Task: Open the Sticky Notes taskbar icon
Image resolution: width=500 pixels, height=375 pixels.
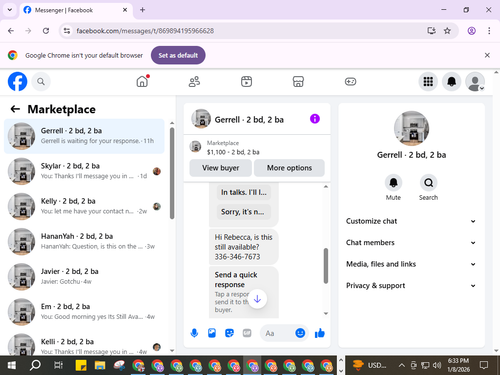Action: [81, 365]
